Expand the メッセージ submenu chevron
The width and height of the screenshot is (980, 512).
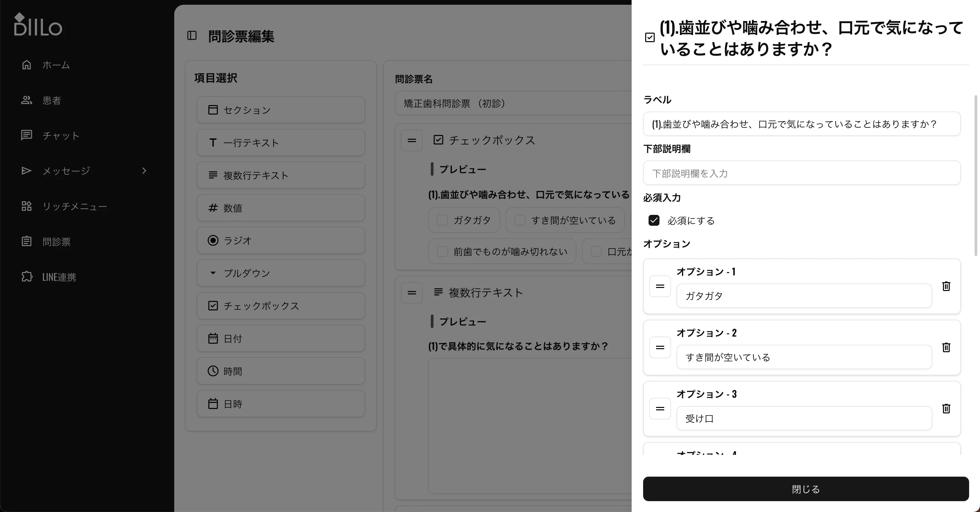click(144, 171)
